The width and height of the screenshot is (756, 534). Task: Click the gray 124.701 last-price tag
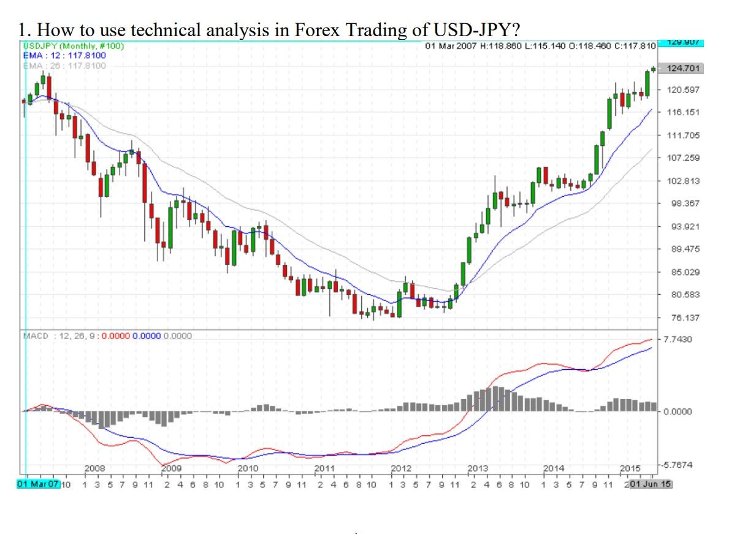(682, 69)
